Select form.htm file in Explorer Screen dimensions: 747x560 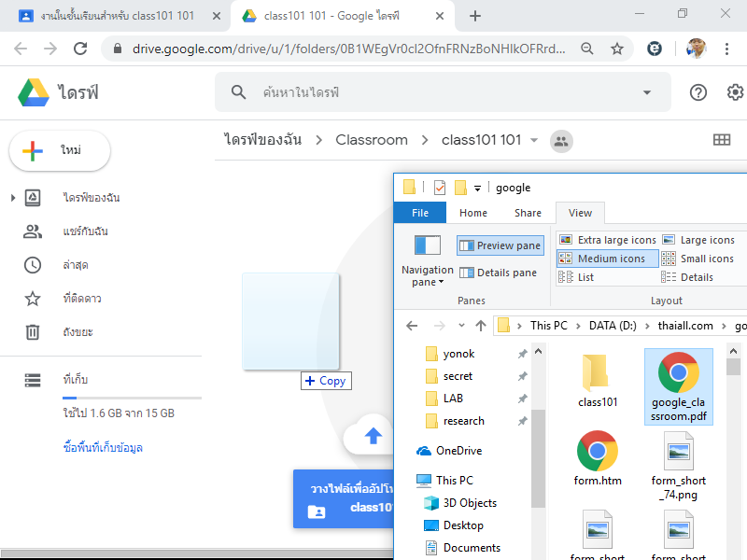(x=598, y=458)
